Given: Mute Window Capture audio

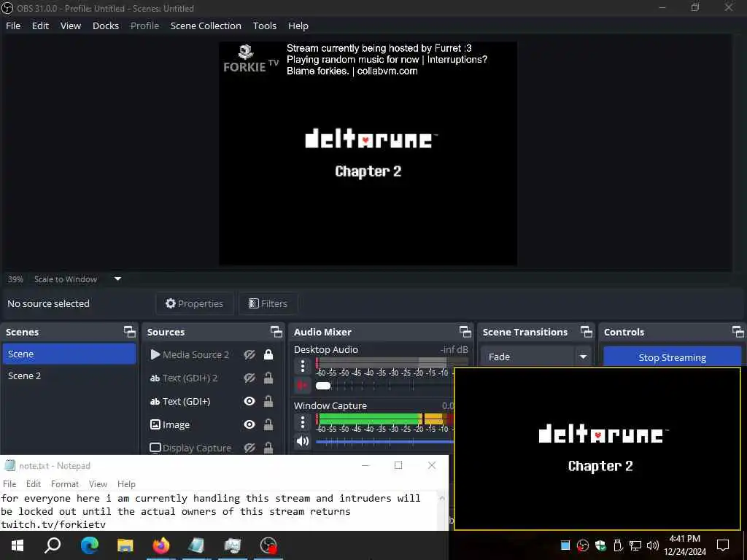Looking at the screenshot, I should pos(303,441).
